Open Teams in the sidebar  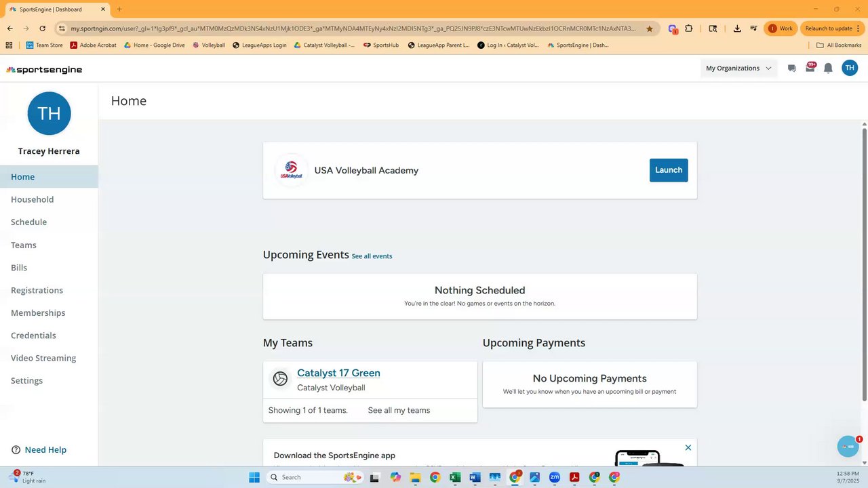click(x=49, y=245)
